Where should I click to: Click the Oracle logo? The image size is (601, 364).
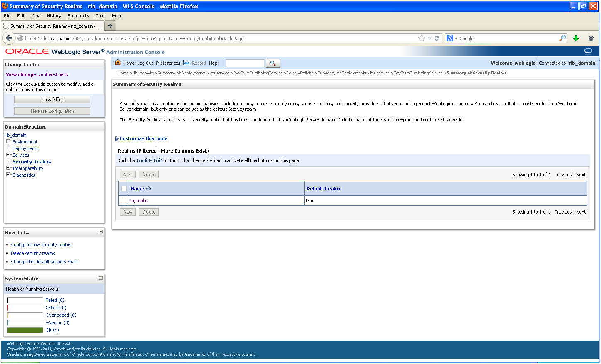pos(27,51)
